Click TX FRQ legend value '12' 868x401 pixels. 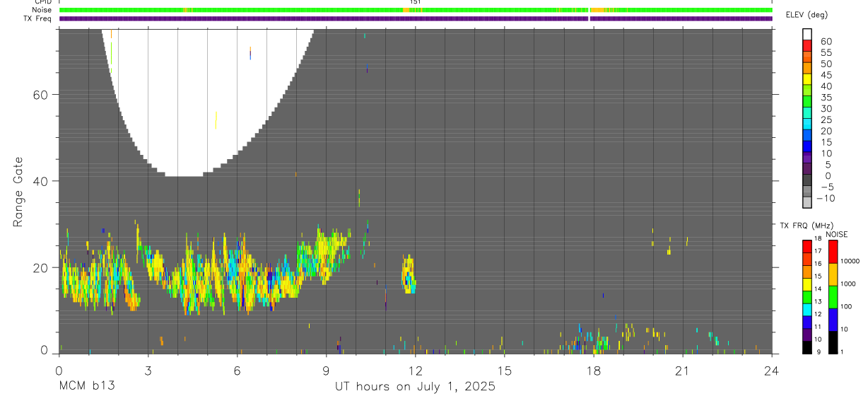[818, 314]
